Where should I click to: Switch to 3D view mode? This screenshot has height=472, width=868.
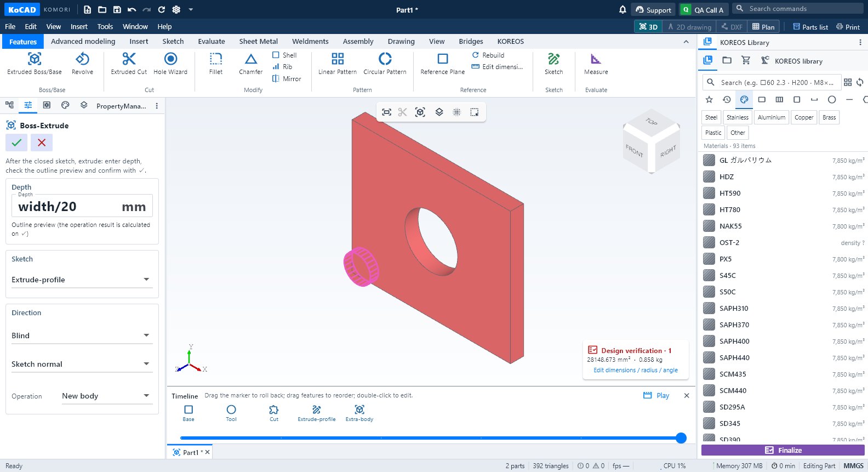pyautogui.click(x=648, y=26)
